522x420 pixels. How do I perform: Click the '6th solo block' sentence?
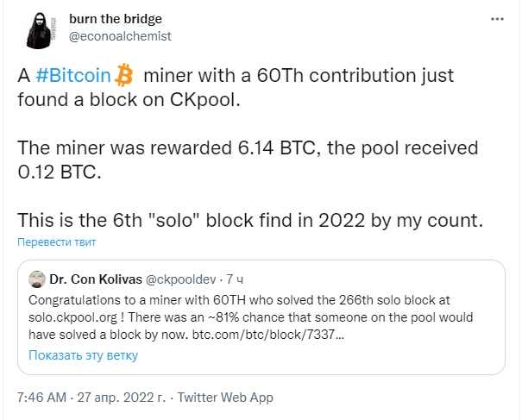250,220
